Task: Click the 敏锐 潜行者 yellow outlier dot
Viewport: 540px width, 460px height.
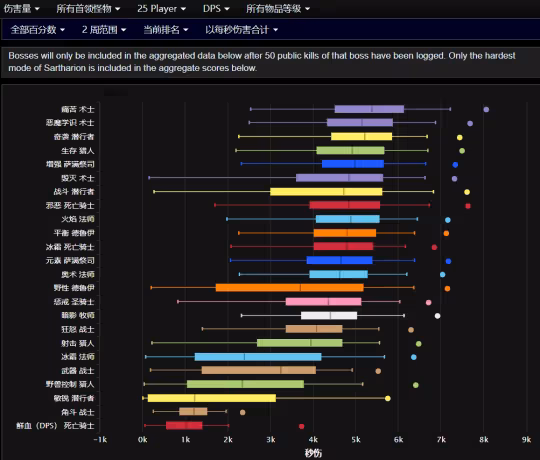Action: 388,398
